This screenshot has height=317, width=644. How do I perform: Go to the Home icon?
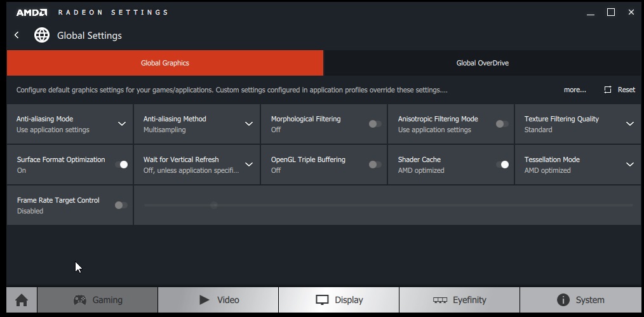[22, 300]
